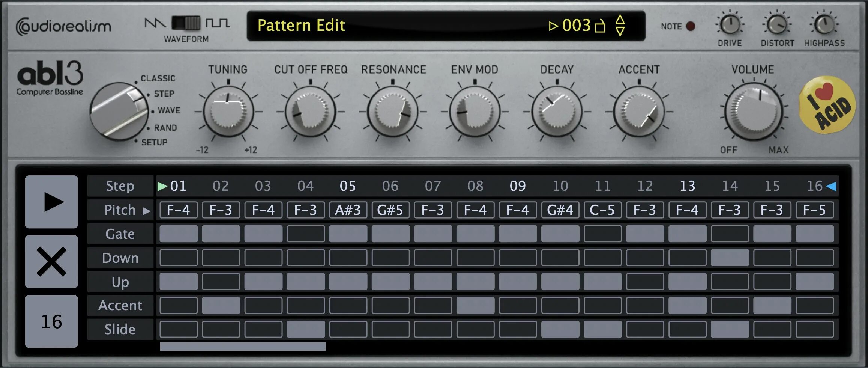This screenshot has height=368, width=868.
Task: Click the TUNING knob
Action: point(228,112)
